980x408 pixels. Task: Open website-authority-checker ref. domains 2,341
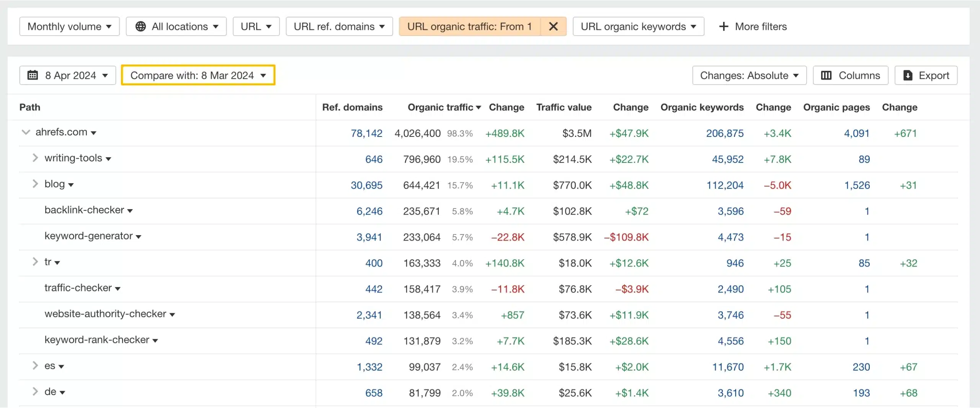click(369, 315)
